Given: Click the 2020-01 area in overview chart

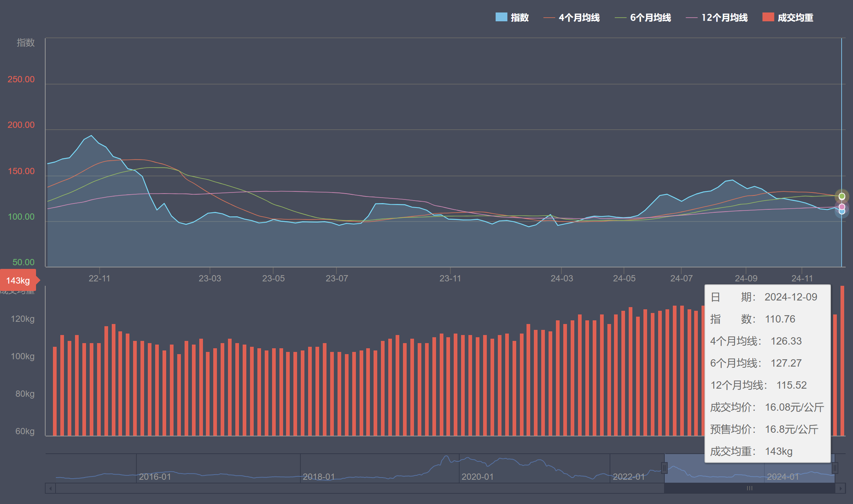Looking at the screenshot, I should [x=478, y=476].
